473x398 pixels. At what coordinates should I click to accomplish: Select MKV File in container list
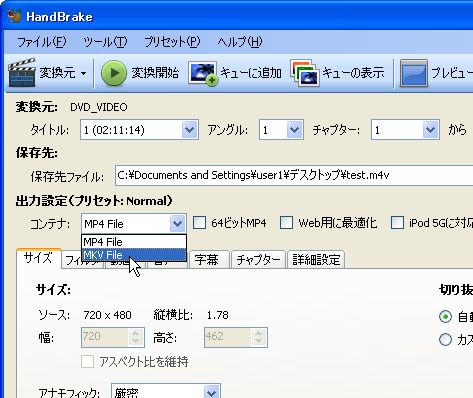(x=134, y=255)
